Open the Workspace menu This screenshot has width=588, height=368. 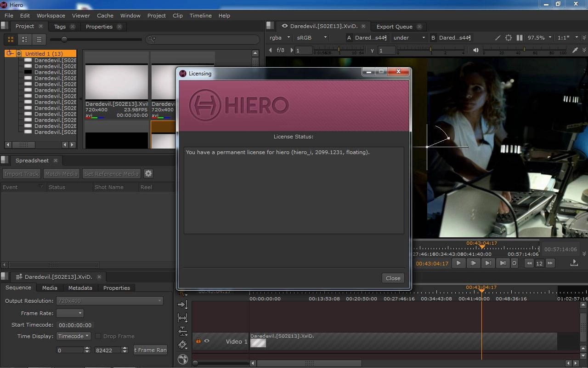(x=51, y=16)
